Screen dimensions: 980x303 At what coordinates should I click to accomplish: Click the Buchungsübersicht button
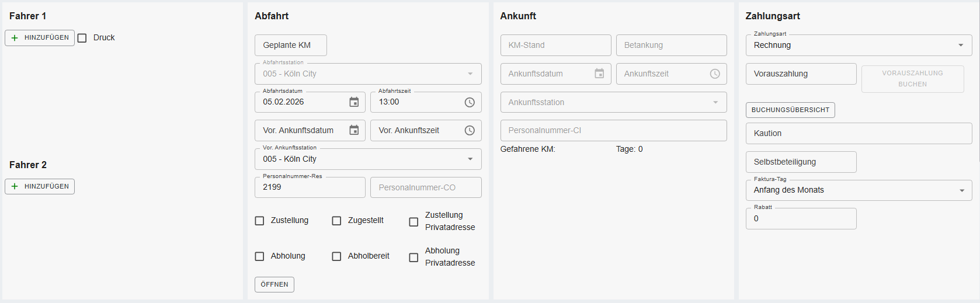pos(790,110)
